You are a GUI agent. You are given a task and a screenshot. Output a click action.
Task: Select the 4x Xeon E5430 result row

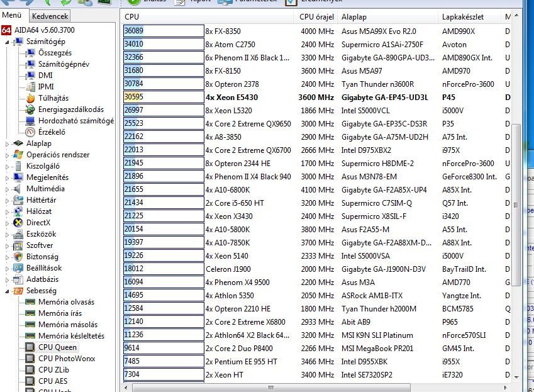317,97
